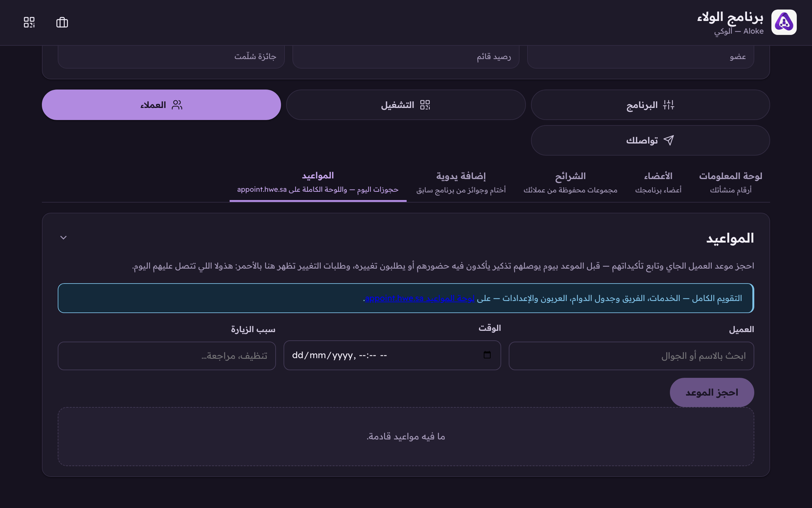
Task: Open the لوحة المواعيد appoint.hwe.sa link
Action: [420, 298]
